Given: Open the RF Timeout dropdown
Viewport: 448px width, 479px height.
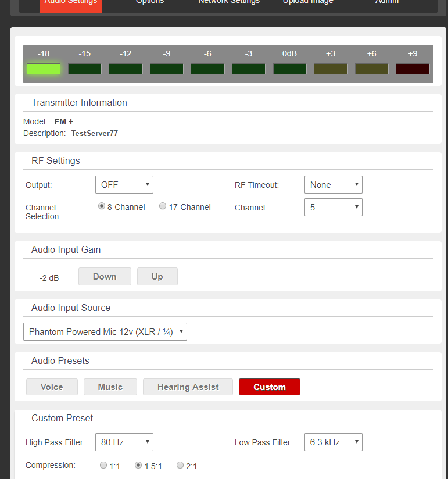Looking at the screenshot, I should (334, 184).
